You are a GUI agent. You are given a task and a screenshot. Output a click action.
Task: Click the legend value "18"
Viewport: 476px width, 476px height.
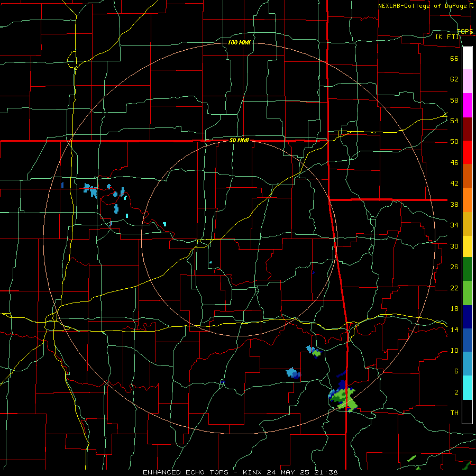tap(454, 309)
